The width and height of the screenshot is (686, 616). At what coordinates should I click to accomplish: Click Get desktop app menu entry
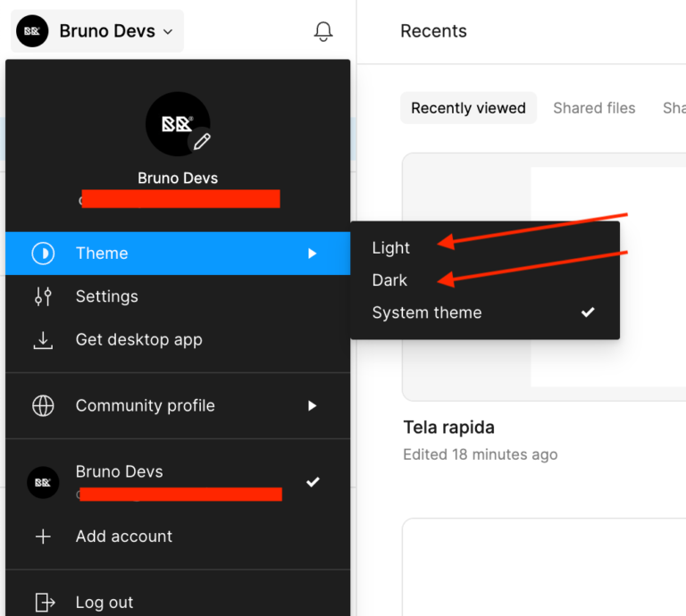pyautogui.click(x=139, y=340)
